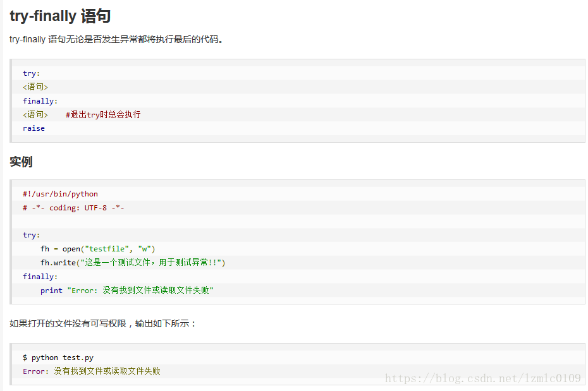Click the print "Error: 没有找到文件或读取文件失败" line

click(127, 291)
